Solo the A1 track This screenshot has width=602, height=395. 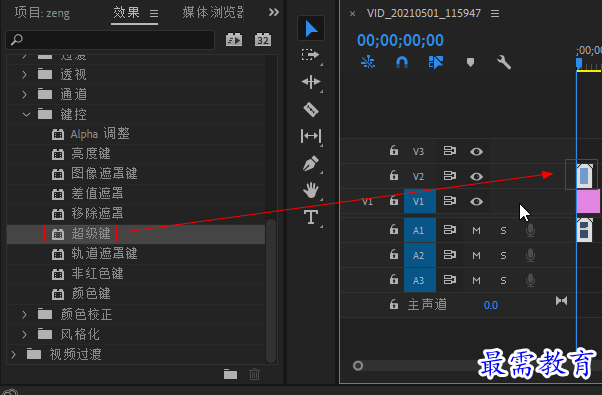[503, 230]
